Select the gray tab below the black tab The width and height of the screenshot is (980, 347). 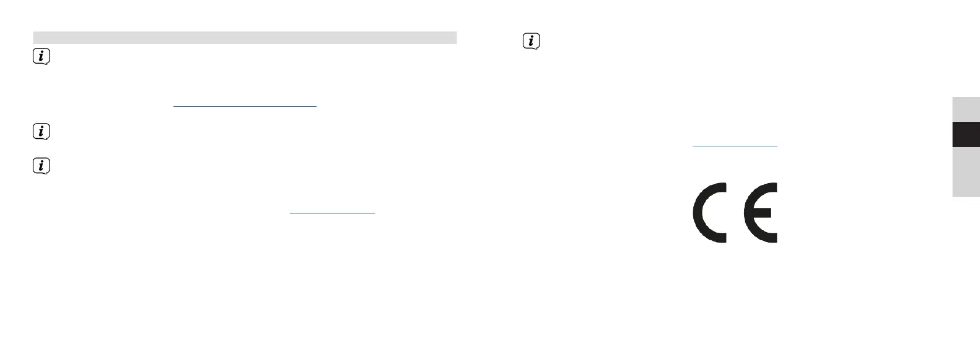click(x=966, y=172)
